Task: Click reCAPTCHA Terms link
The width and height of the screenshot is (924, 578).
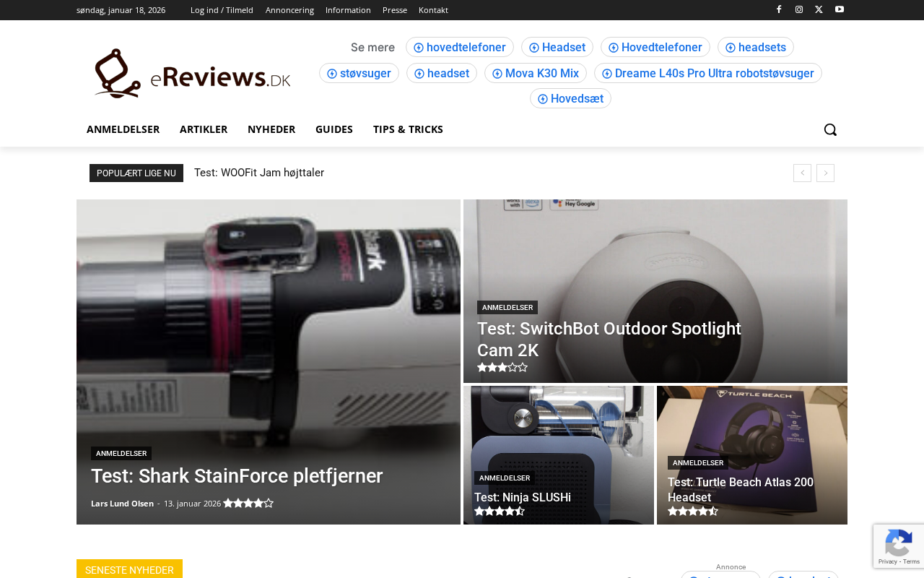Action: coord(912,561)
